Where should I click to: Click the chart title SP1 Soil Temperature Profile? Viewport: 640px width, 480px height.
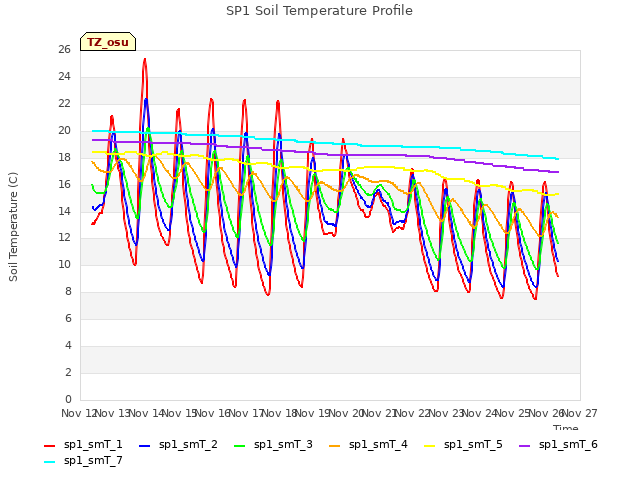[x=319, y=11]
